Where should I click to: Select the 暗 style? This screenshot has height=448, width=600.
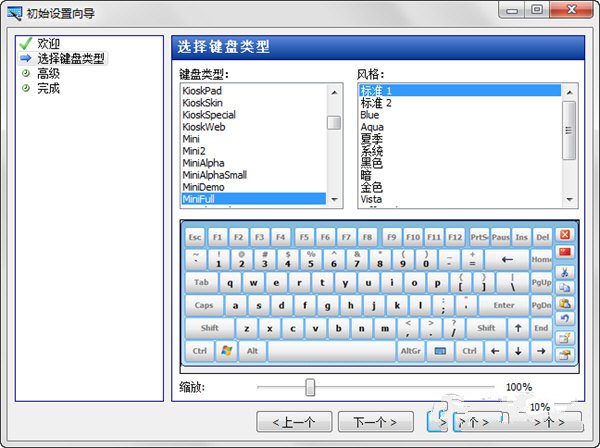(x=460, y=175)
